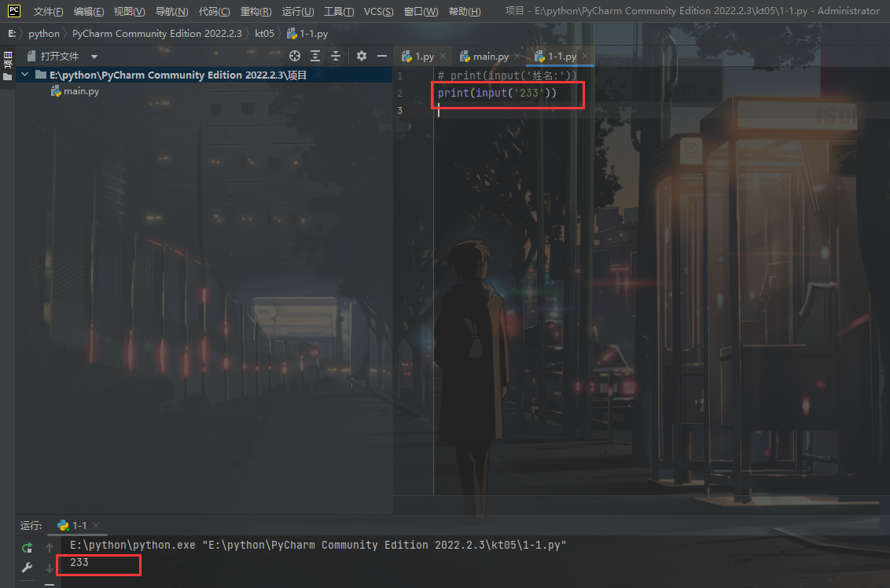This screenshot has height=588, width=890.
Task: Switch to the 1.py editor tab
Action: pyautogui.click(x=417, y=56)
